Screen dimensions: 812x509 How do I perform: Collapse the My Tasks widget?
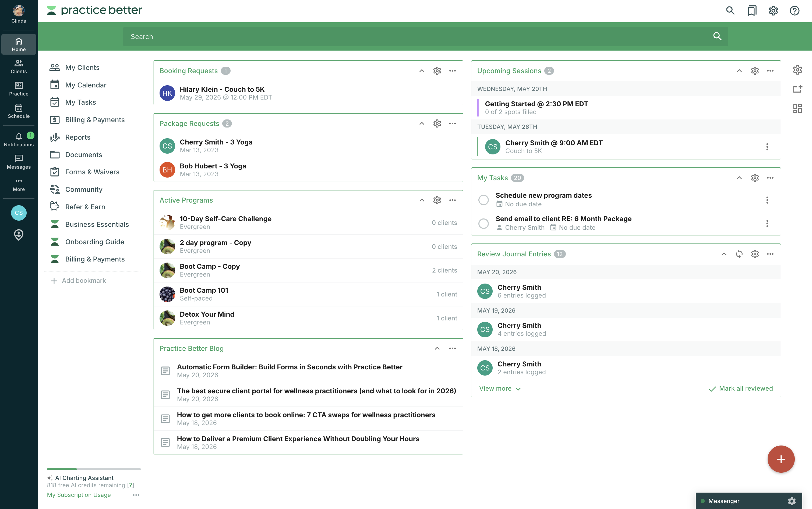point(739,178)
